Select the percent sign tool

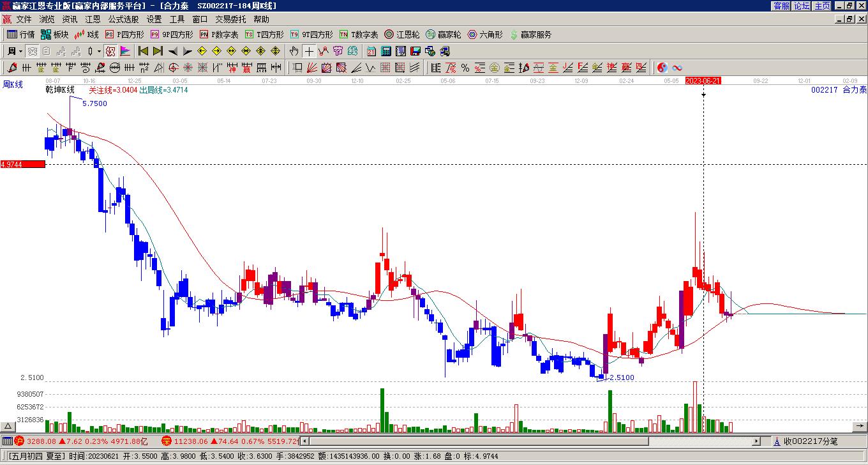pyautogui.click(x=465, y=68)
